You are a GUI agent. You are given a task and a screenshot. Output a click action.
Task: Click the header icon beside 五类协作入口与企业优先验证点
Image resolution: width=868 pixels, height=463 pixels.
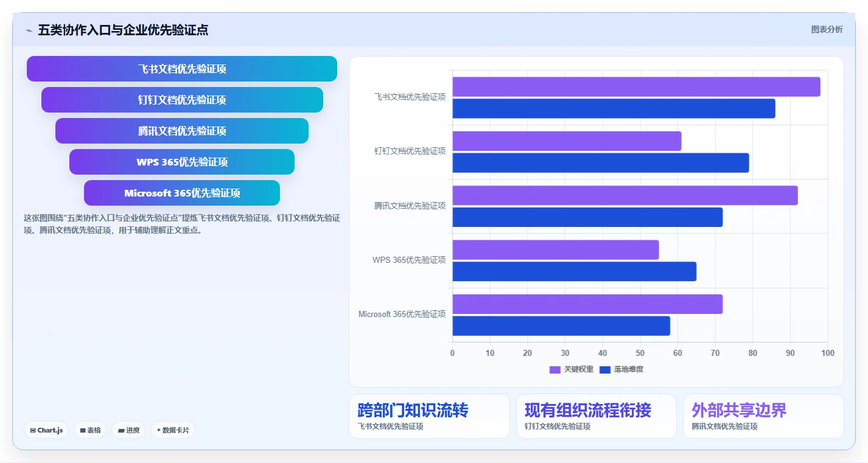pyautogui.click(x=29, y=30)
